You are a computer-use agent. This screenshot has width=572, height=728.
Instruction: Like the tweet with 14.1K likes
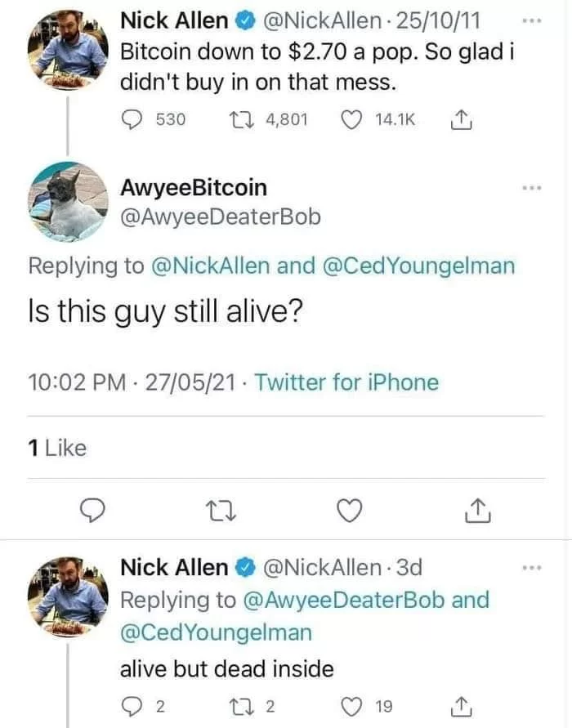pyautogui.click(x=351, y=119)
